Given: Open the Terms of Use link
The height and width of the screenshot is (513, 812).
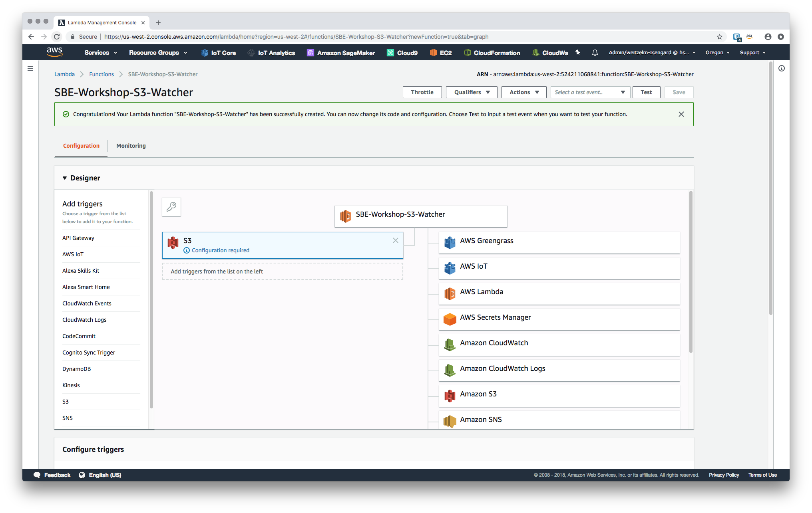Looking at the screenshot, I should (x=762, y=475).
